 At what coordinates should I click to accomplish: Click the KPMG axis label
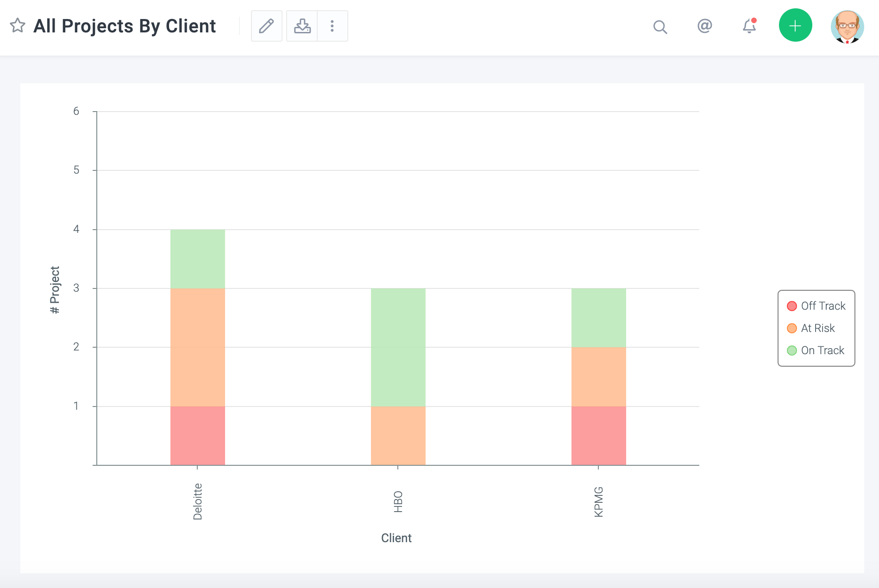click(599, 502)
